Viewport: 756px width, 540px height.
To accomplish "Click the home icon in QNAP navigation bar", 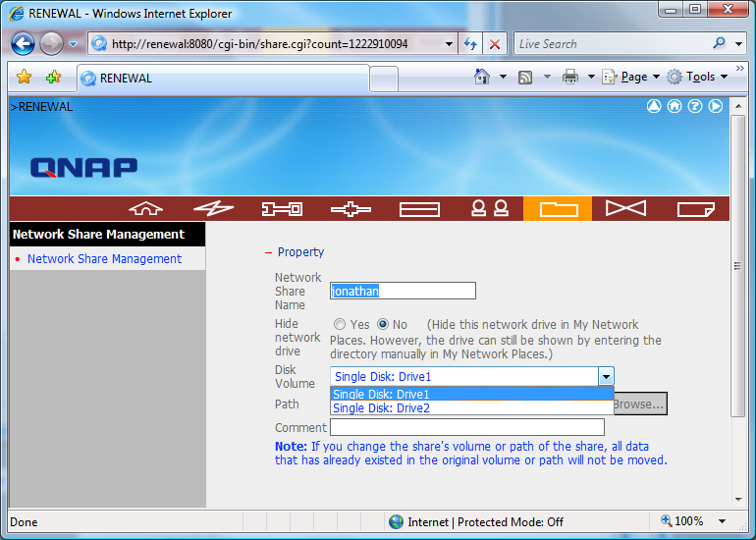I will (x=145, y=208).
